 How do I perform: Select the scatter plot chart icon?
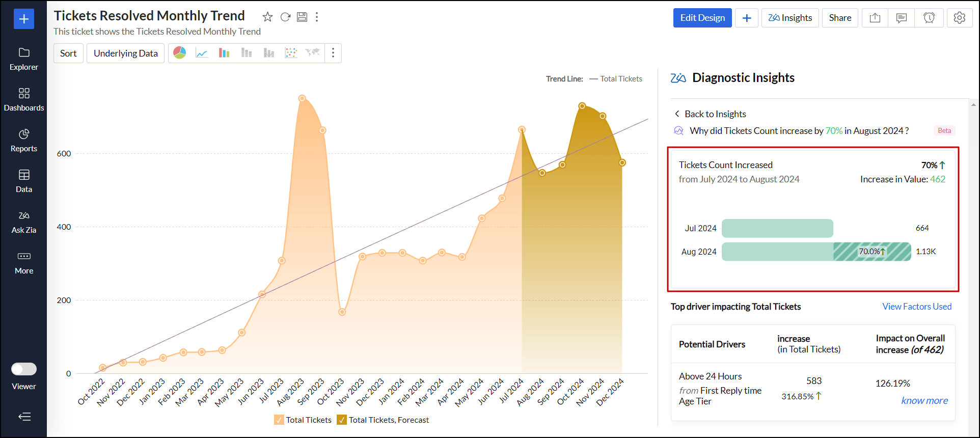(x=291, y=53)
